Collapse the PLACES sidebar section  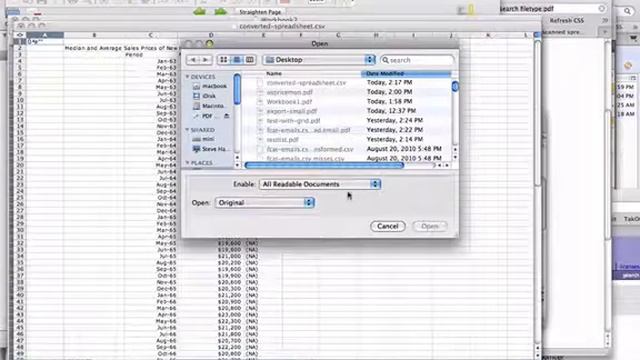[x=187, y=163]
